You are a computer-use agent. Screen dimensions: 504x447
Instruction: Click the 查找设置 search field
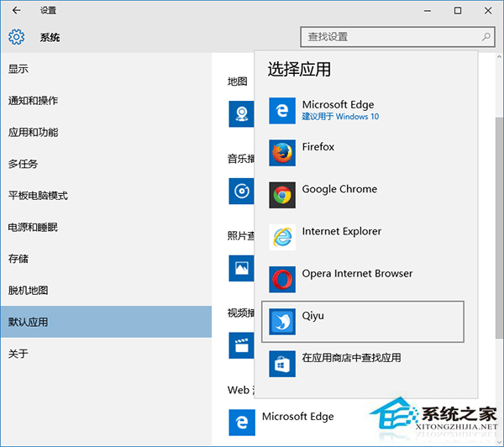tap(397, 37)
